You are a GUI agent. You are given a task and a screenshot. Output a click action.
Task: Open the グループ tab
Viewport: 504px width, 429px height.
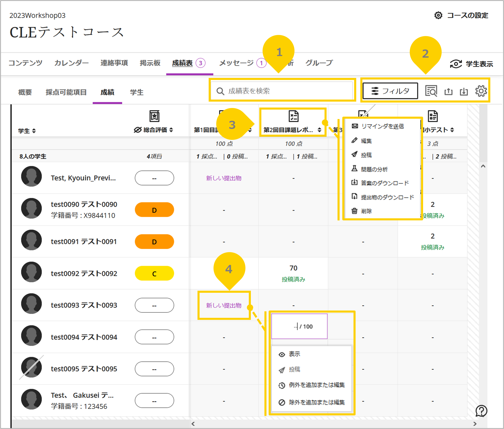tap(319, 63)
